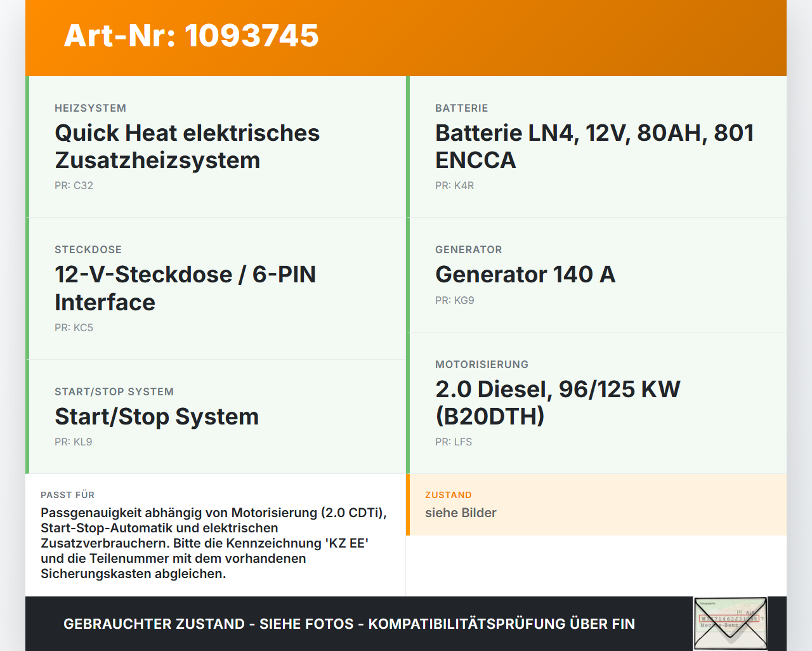Viewport: 812px width, 651px height.
Task: Click the code 'PR: LFS'
Action: (x=454, y=442)
